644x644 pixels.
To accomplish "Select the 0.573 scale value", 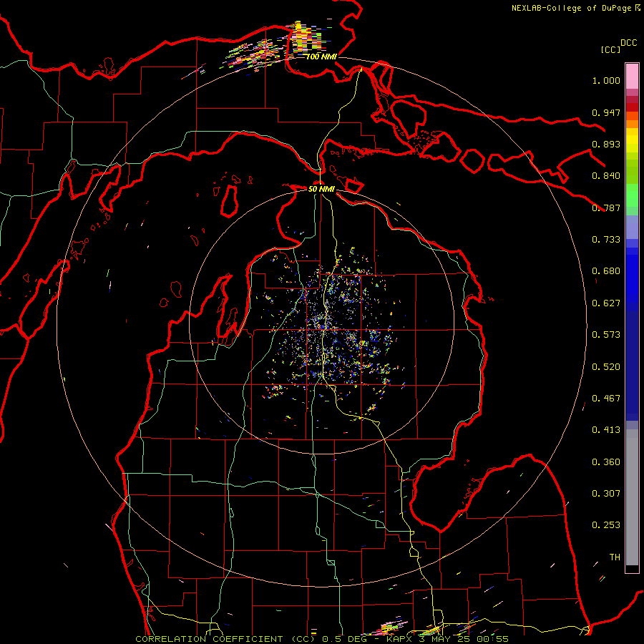I will coord(606,335).
